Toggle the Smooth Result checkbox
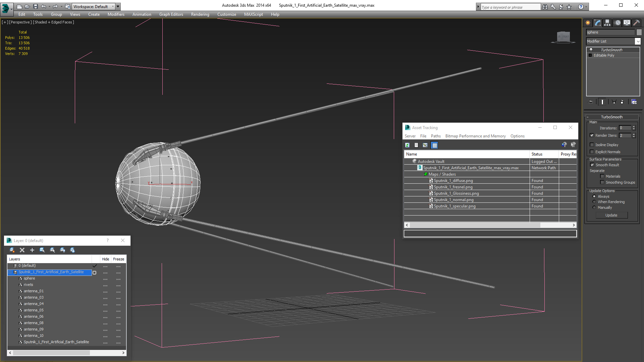 tap(592, 165)
